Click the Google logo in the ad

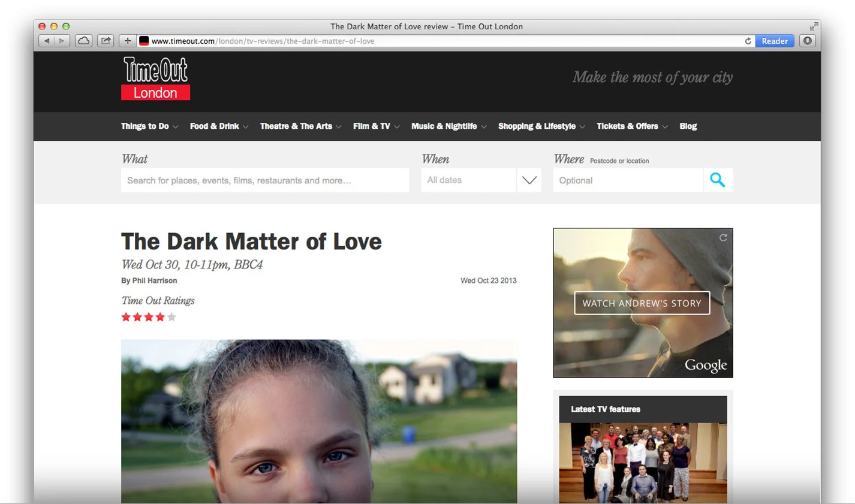click(706, 365)
